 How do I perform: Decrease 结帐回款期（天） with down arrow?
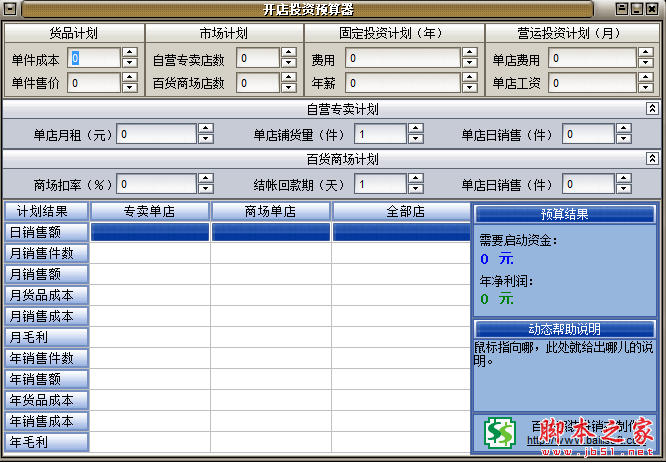coord(416,189)
